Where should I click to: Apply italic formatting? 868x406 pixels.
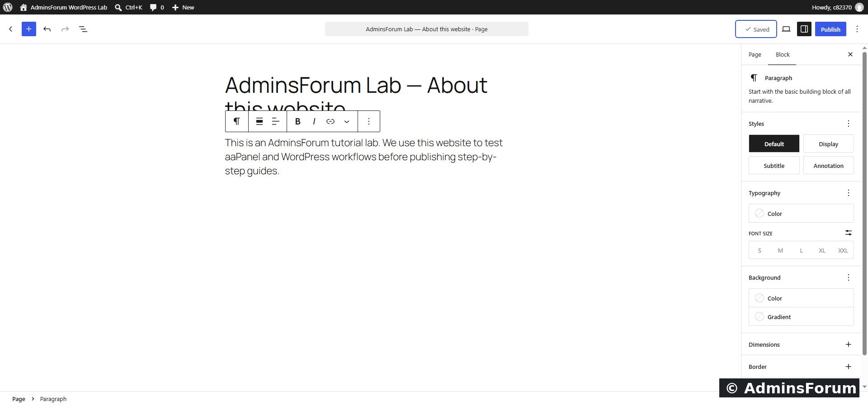coord(314,121)
